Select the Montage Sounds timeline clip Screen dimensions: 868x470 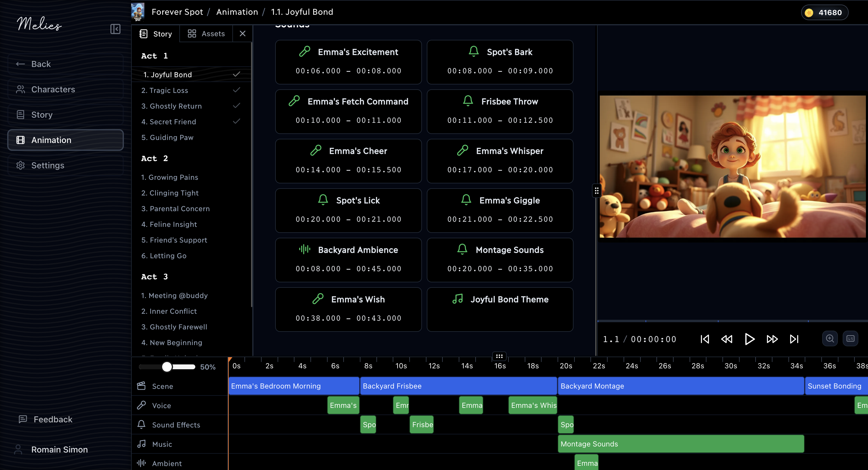pos(681,444)
